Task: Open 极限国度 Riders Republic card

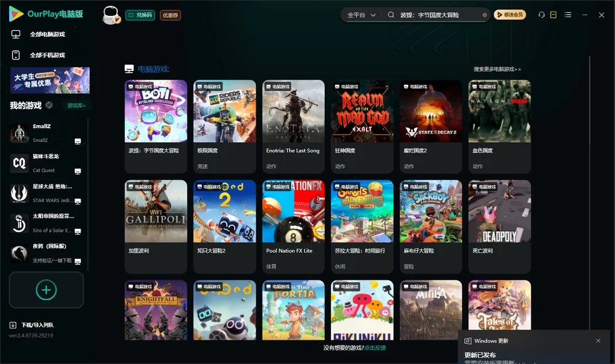Action: [224, 126]
